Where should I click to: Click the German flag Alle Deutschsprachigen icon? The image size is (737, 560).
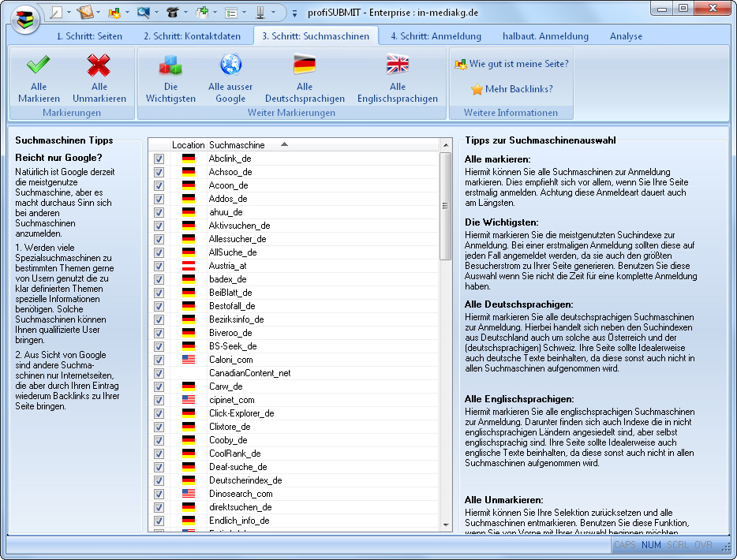tap(305, 65)
